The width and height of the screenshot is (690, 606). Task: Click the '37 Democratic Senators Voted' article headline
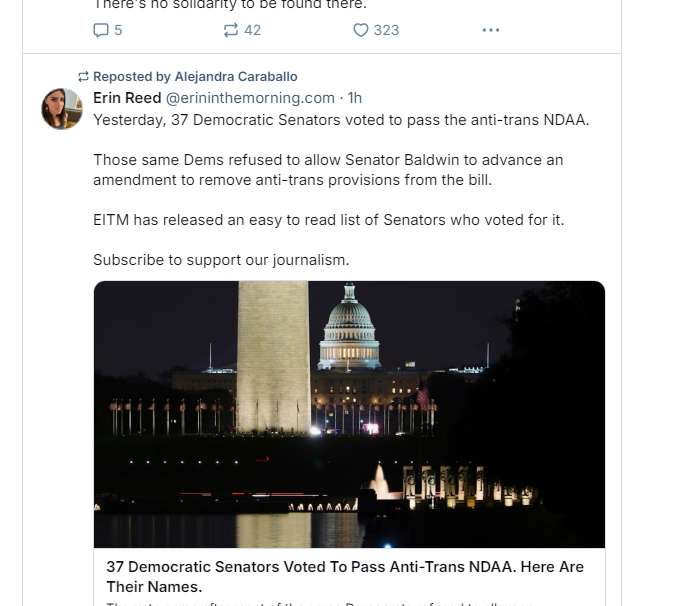point(345,576)
